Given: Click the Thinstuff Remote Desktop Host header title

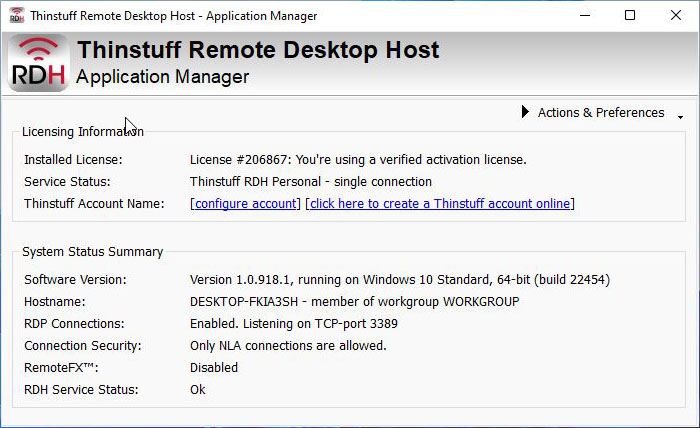Looking at the screenshot, I should click(x=258, y=50).
